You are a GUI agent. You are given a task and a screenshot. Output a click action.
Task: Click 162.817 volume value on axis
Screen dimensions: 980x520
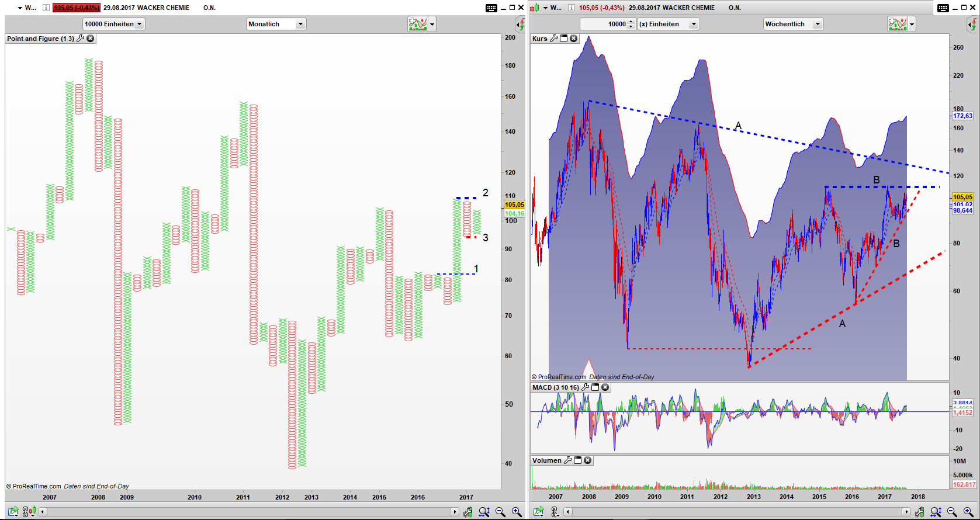[964, 484]
